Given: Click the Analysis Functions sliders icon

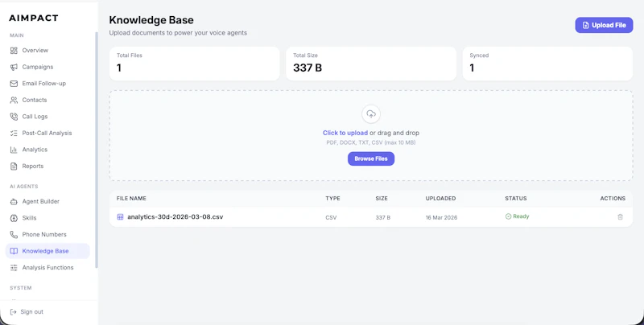Looking at the screenshot, I should 14,268.
